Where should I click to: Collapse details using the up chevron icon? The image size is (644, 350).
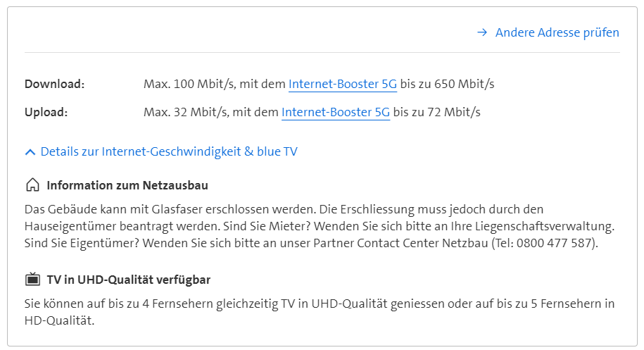point(30,151)
